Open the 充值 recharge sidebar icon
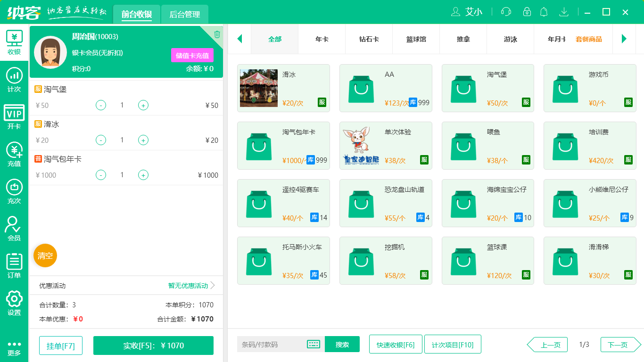644x362 pixels. click(14, 154)
